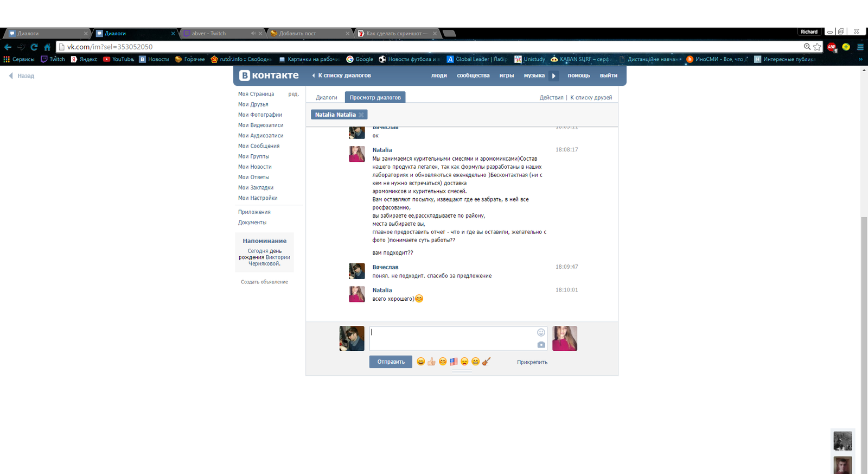This screenshot has height=474, width=868.
Task: Open Мои Настройки in sidebar
Action: pyautogui.click(x=258, y=198)
